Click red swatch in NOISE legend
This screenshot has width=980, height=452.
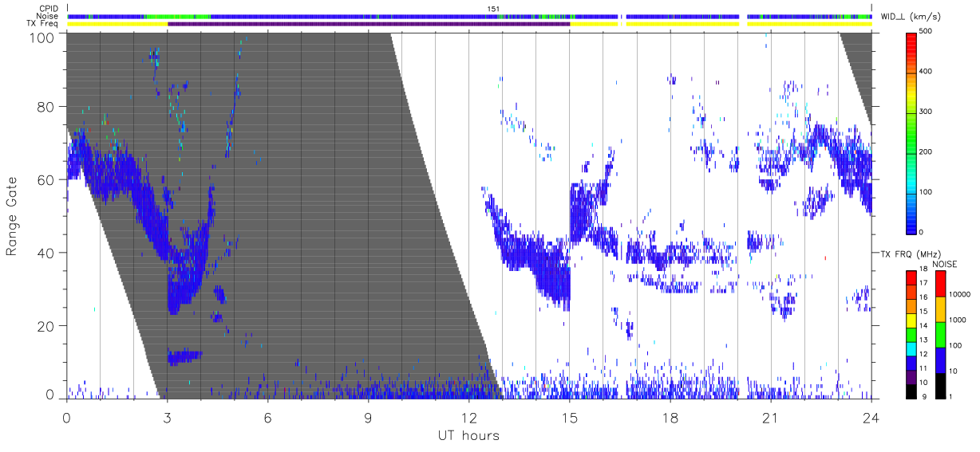(941, 284)
